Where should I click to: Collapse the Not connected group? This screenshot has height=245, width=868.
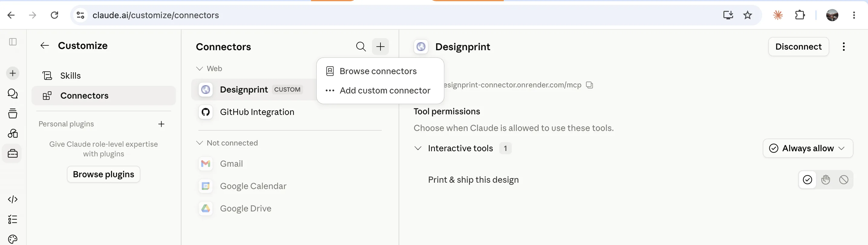[200, 143]
